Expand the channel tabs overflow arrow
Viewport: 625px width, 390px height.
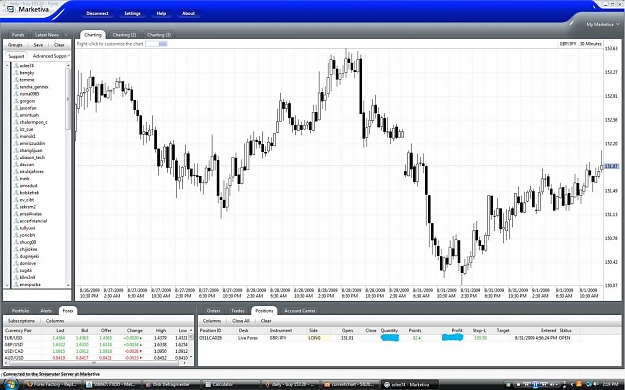pos(69,56)
